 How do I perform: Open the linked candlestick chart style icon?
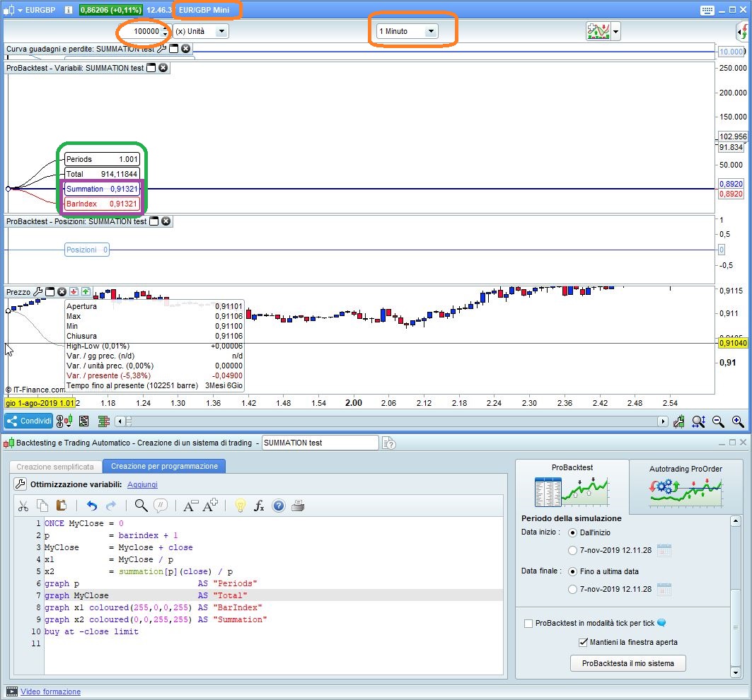(x=64, y=421)
